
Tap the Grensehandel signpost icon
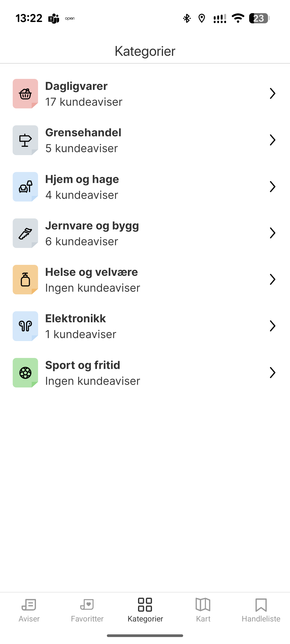(25, 140)
